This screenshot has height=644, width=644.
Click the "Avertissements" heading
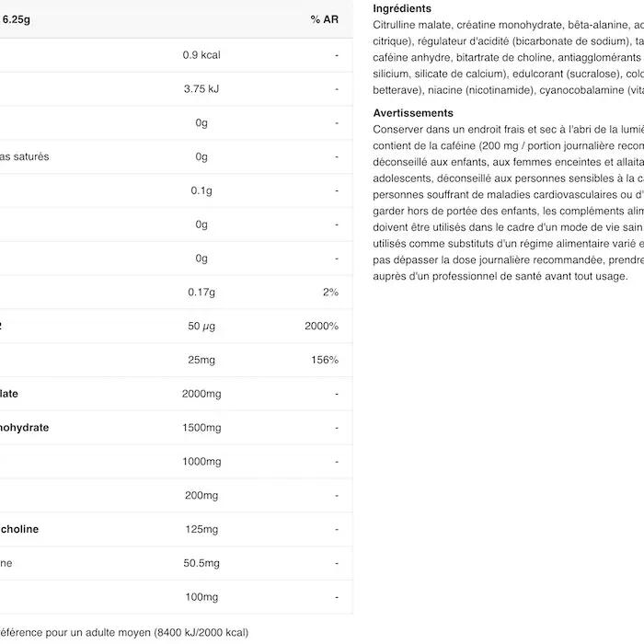[x=413, y=113]
